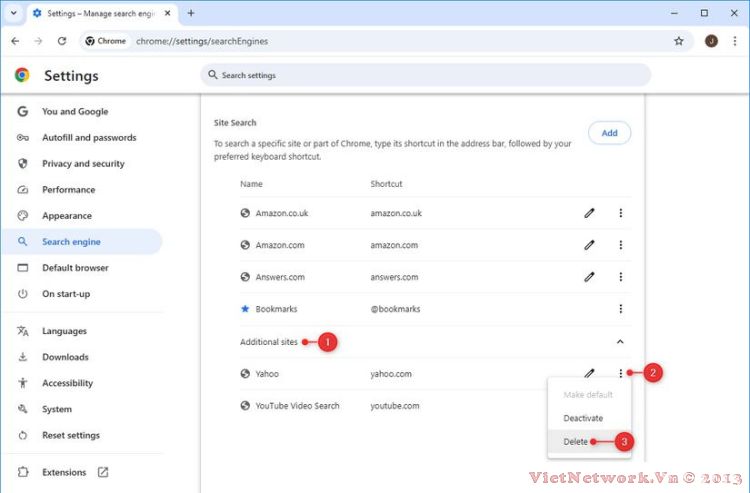Open the Extensions page link
Viewport: 750px width, 493px height.
tap(64, 472)
